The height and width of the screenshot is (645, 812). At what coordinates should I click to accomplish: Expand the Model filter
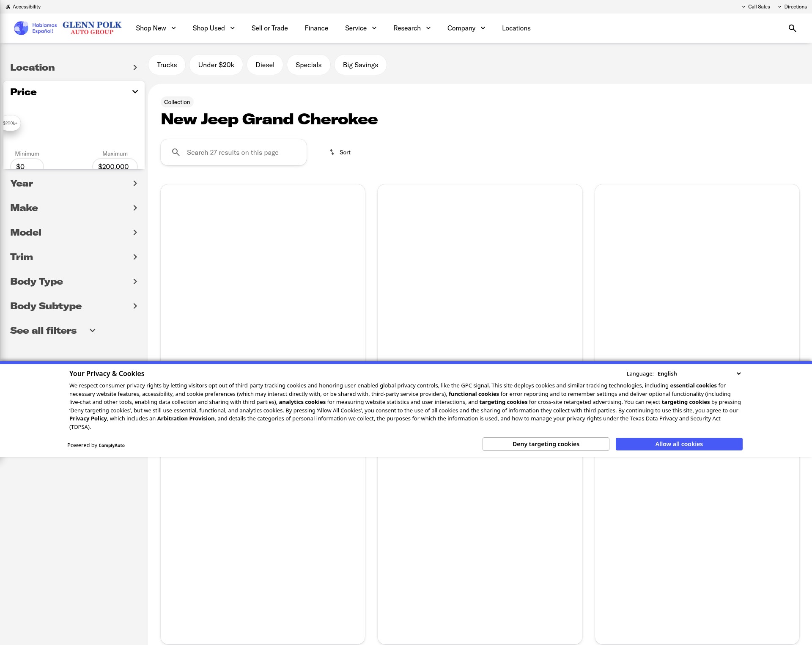click(74, 233)
